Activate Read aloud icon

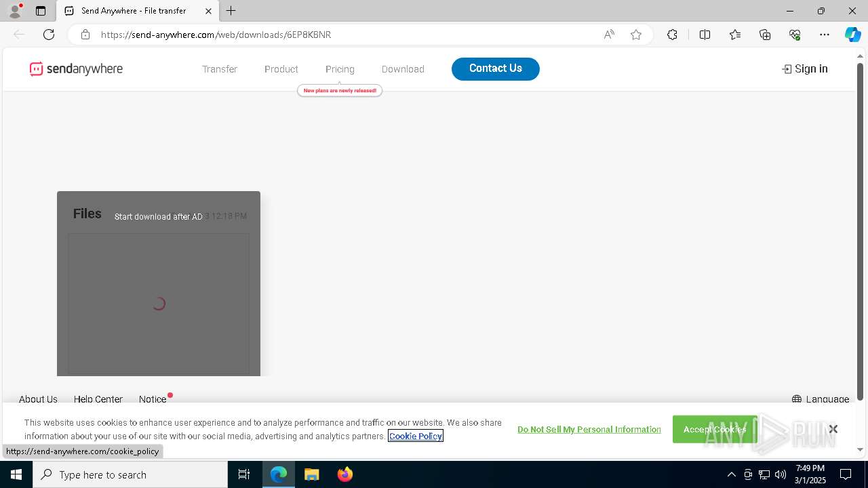tap(609, 35)
